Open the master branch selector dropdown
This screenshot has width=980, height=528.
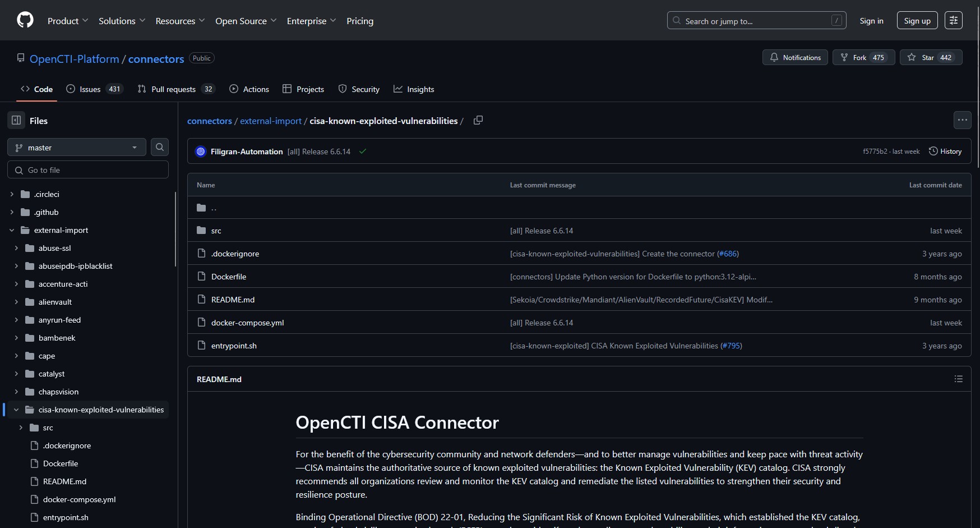[77, 147]
